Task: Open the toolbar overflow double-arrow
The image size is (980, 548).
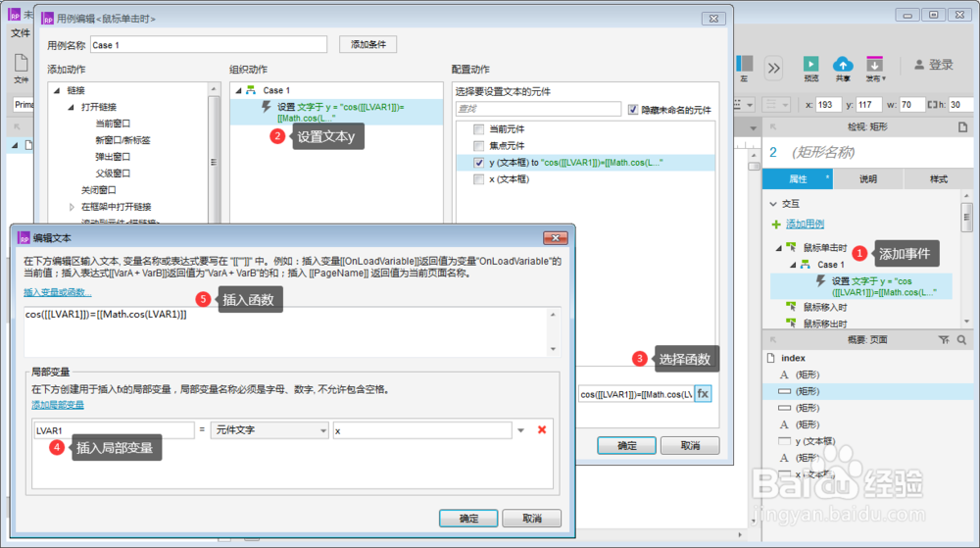Action: (x=774, y=68)
